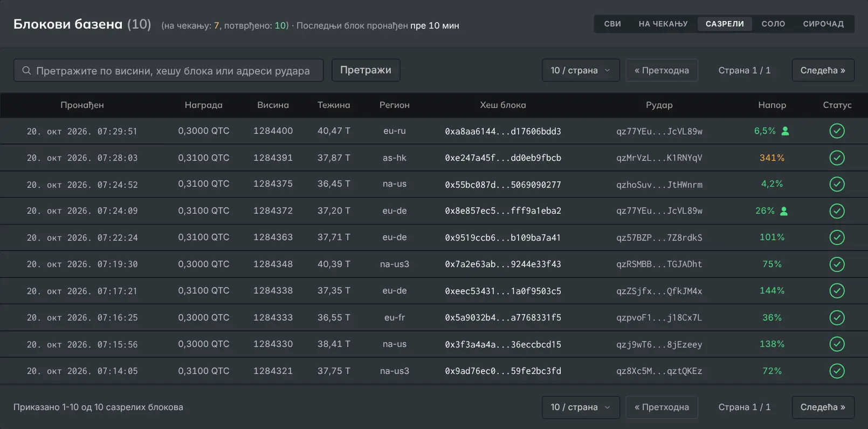Click the status checkmark for block 1284375
This screenshot has width=868, height=429.
click(837, 184)
